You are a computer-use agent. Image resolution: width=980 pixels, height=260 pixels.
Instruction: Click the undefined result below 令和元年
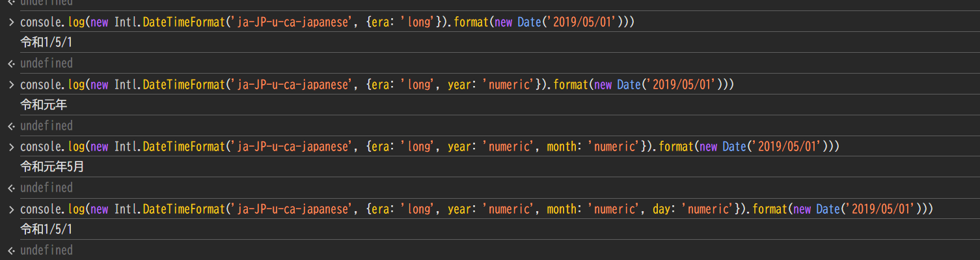point(46,126)
